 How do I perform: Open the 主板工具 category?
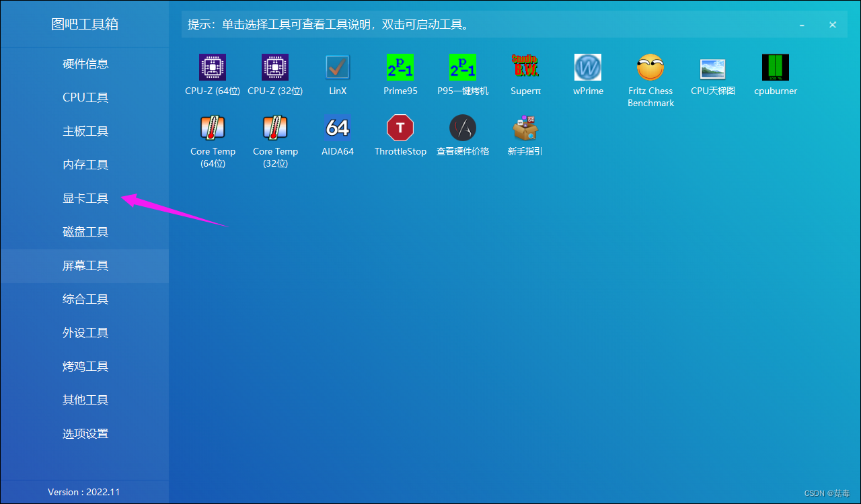(x=85, y=132)
